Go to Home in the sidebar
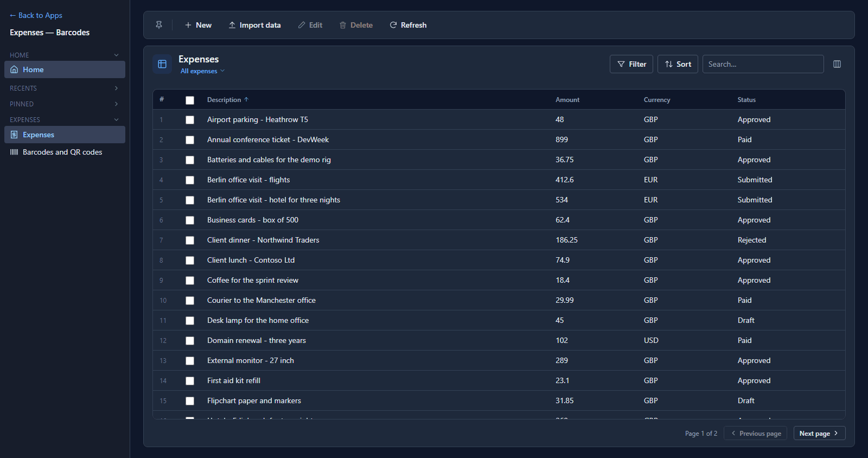 tap(65, 69)
